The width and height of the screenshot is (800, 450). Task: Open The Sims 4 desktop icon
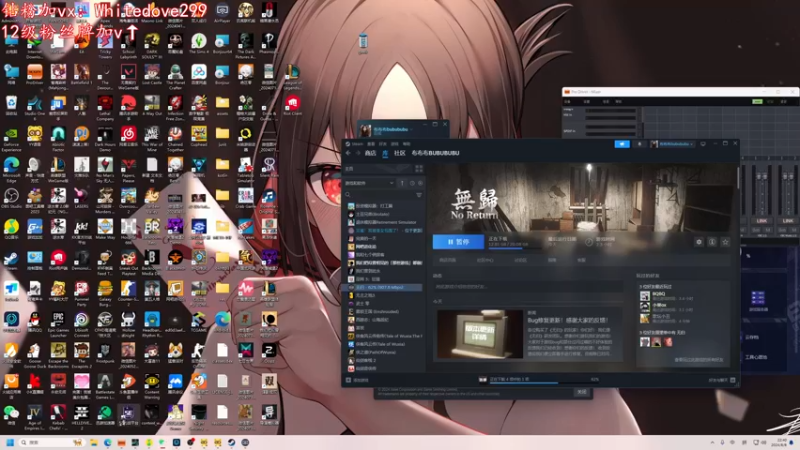point(198,44)
